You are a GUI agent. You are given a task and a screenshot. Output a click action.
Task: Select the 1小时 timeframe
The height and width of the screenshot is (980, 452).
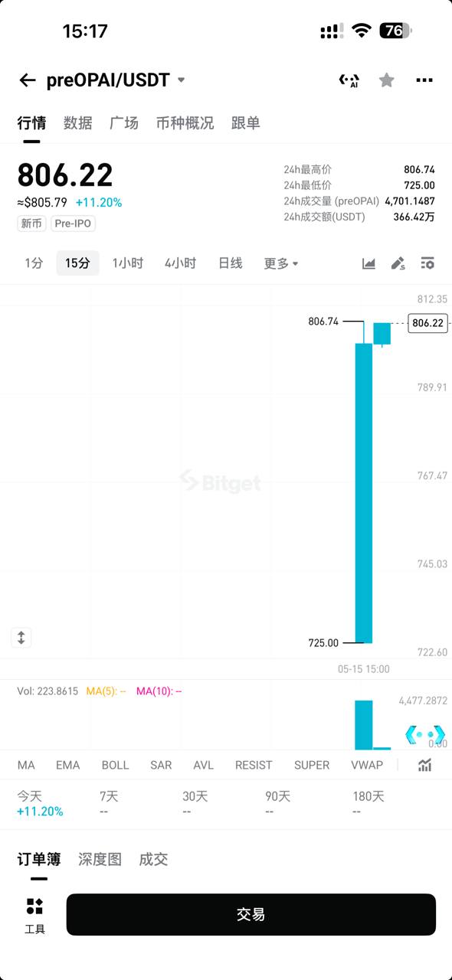coord(127,263)
